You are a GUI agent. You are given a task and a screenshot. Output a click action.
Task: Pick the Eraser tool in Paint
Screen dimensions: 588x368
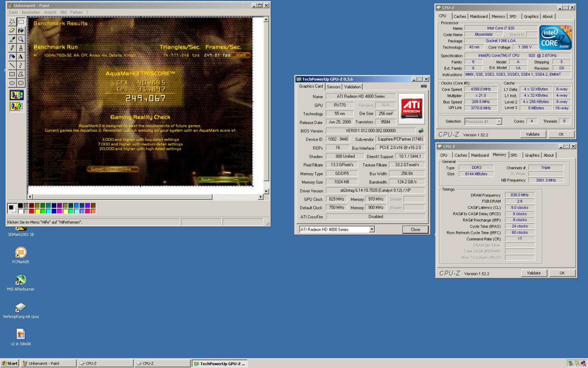tap(12, 31)
